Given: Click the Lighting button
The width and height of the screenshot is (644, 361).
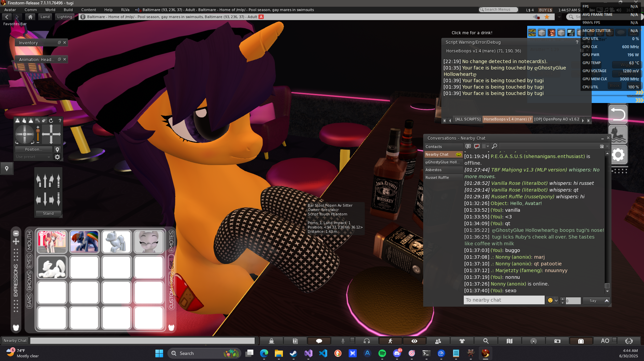Looking at the screenshot, I should (64, 17).
